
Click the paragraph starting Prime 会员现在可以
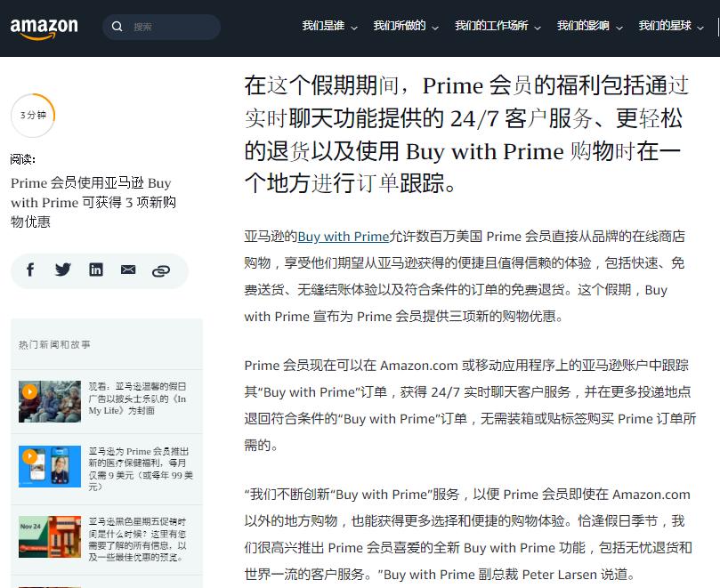point(470,406)
